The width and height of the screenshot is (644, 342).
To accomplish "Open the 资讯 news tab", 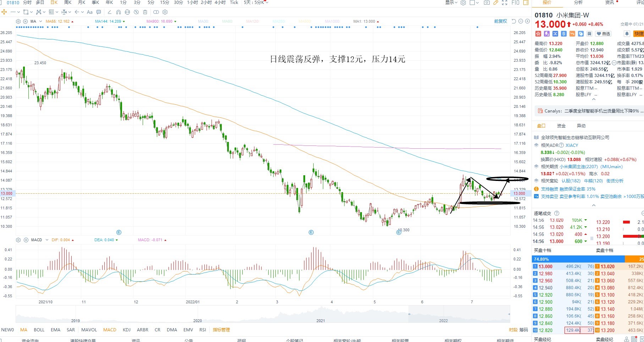I will 610,2.
